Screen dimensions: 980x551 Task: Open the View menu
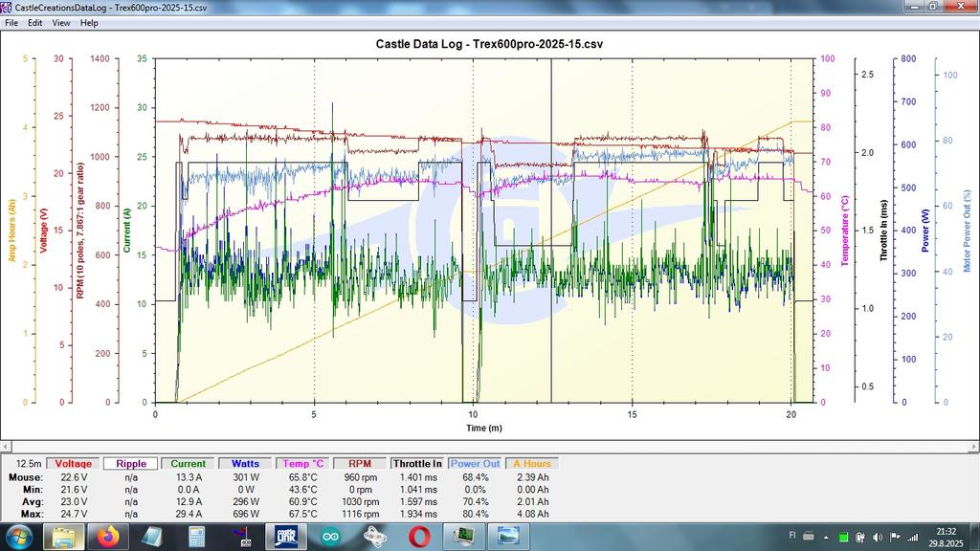tap(61, 22)
